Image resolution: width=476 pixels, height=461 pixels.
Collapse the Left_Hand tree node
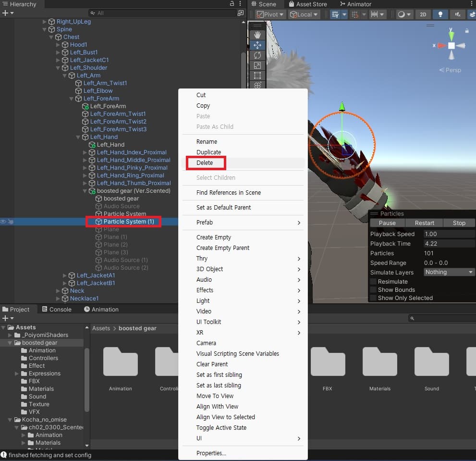[x=78, y=137]
